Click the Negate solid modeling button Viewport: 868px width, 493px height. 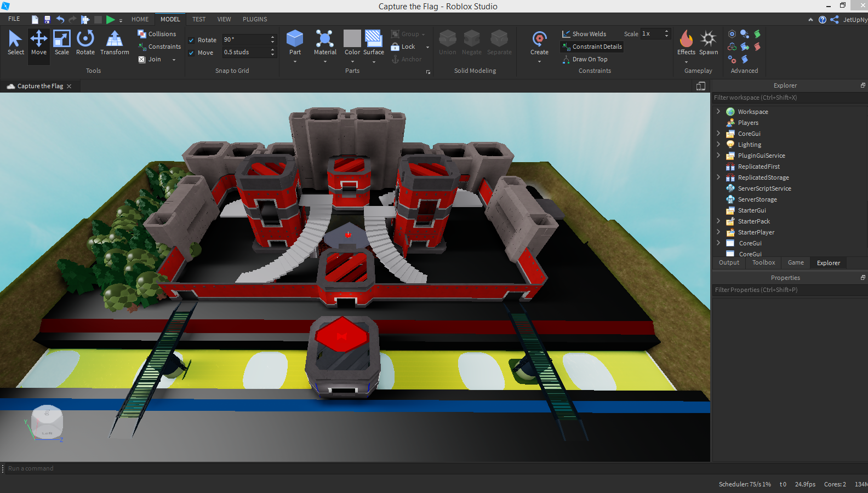[x=472, y=43]
